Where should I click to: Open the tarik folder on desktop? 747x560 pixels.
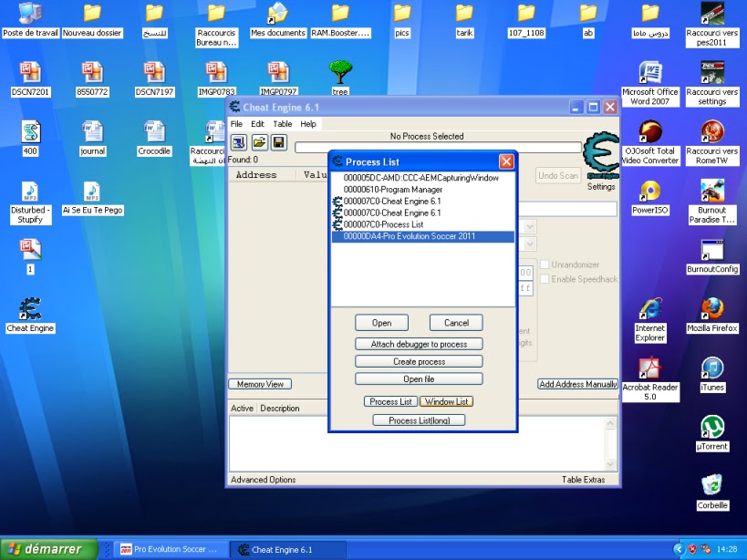(x=464, y=20)
